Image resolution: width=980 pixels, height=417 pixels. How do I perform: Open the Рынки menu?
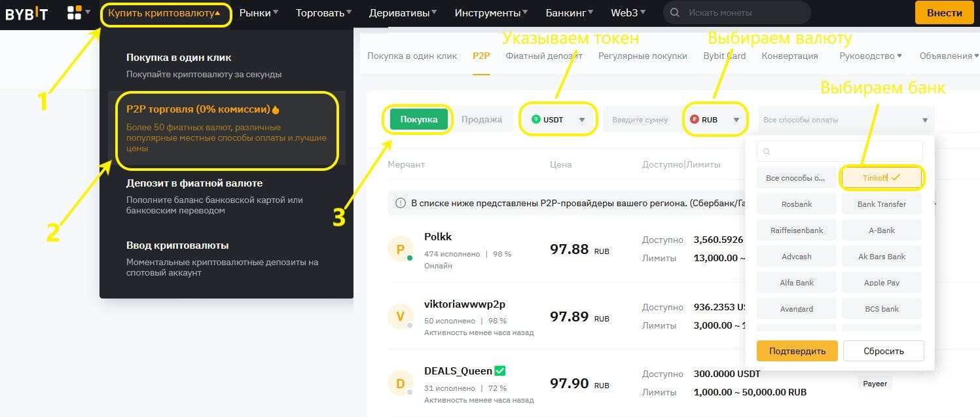[258, 12]
